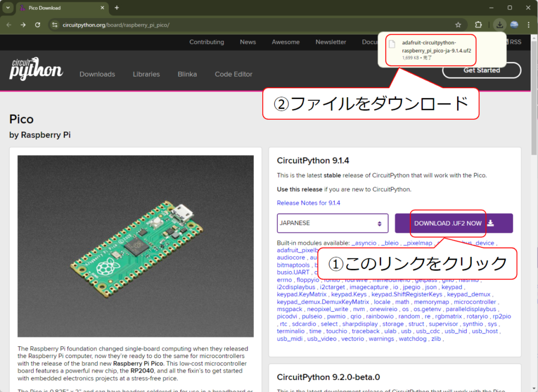Open the memorymap module link
Image resolution: width=538 pixels, height=392 pixels.
(x=431, y=302)
